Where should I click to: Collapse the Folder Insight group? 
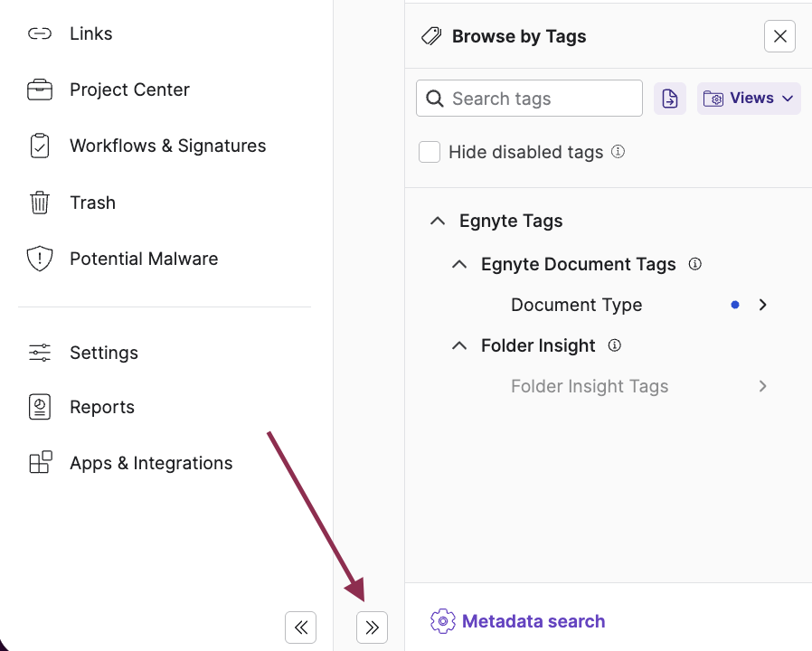tap(458, 345)
